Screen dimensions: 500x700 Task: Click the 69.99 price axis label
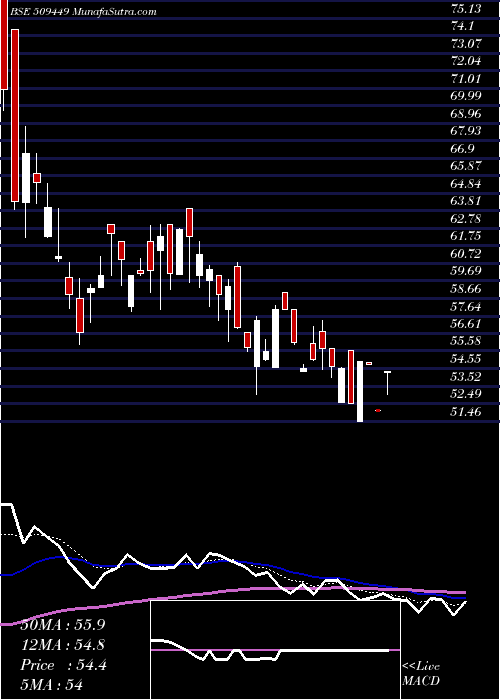[466, 96]
